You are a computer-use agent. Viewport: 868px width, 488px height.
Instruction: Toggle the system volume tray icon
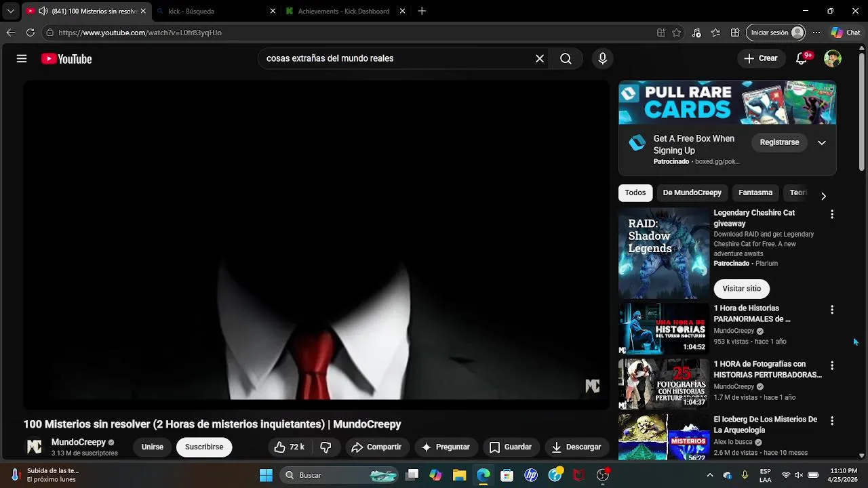[x=799, y=475]
